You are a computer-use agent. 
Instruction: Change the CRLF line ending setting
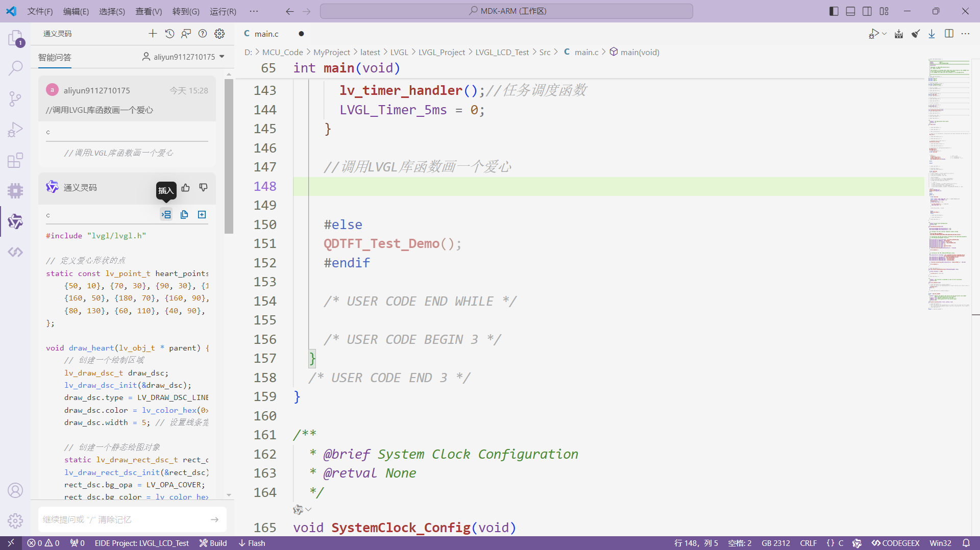808,543
